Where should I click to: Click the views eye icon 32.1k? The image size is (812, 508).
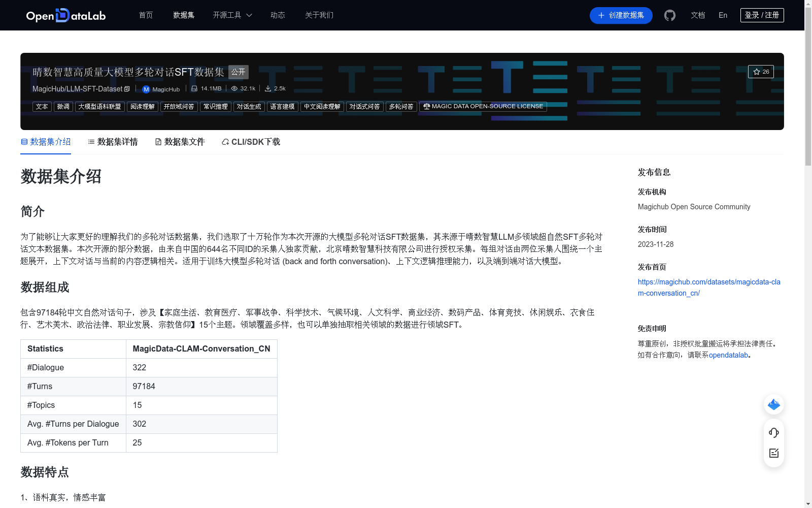point(234,88)
